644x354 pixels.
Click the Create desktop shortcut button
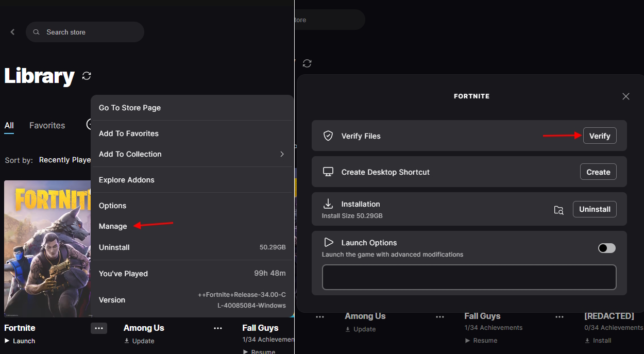point(598,172)
